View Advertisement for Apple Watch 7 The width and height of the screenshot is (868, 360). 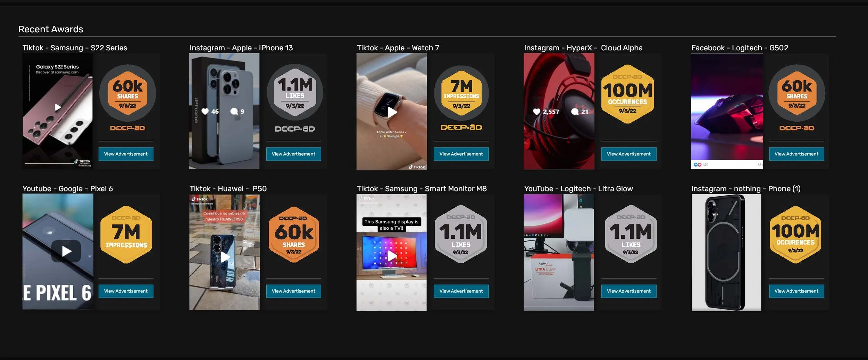coord(461,154)
